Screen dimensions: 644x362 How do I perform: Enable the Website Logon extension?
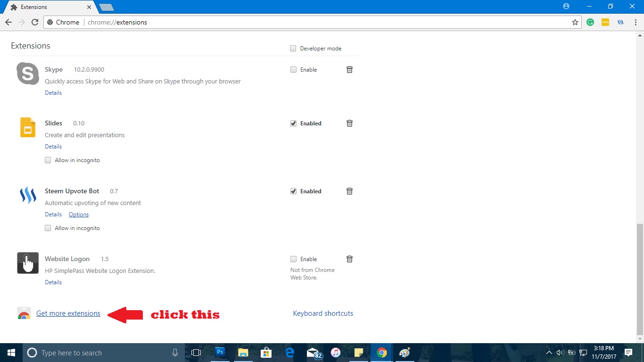pyautogui.click(x=293, y=259)
